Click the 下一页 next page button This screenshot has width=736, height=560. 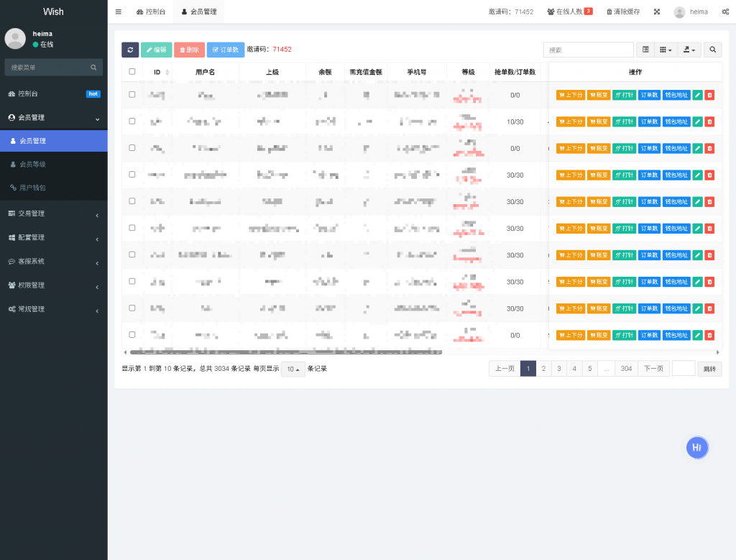point(653,369)
